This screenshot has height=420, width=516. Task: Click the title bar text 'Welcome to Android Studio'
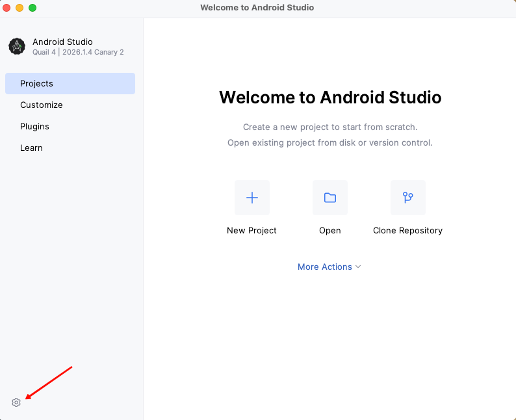(x=257, y=8)
